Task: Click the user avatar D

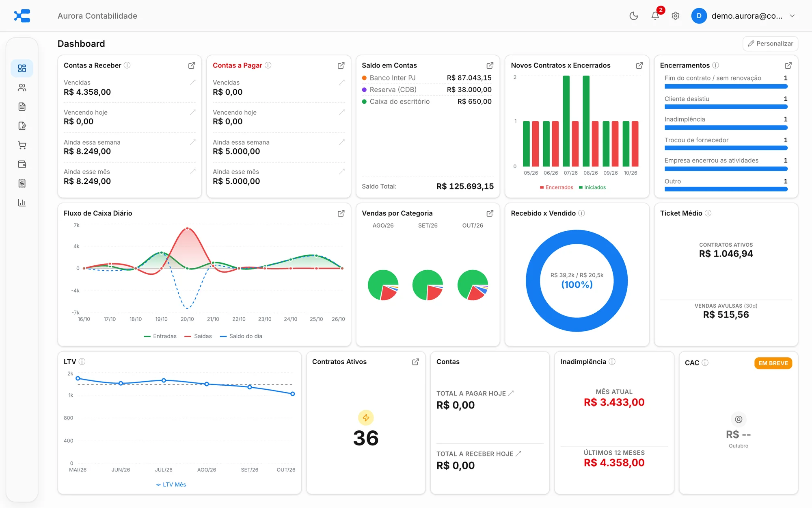Action: tap(699, 16)
